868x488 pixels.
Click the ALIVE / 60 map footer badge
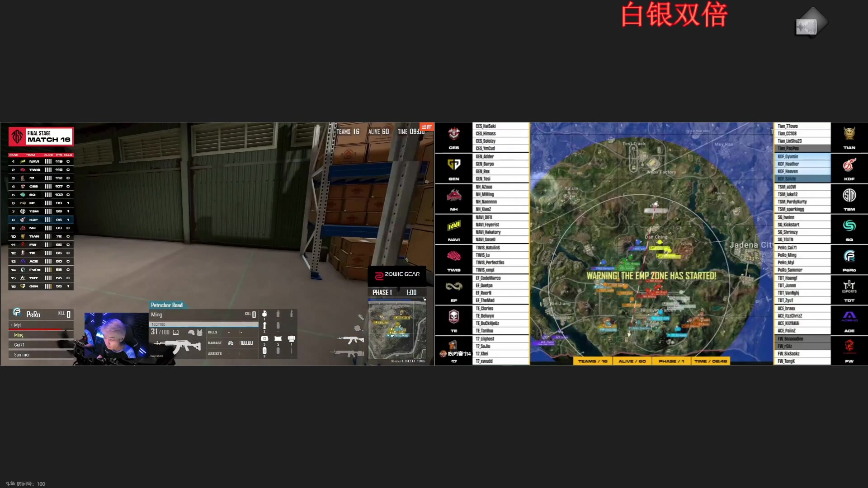pos(632,361)
